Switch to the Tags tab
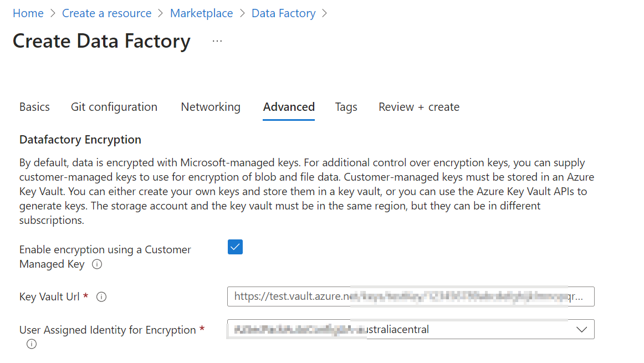644x363 pixels. (x=346, y=106)
